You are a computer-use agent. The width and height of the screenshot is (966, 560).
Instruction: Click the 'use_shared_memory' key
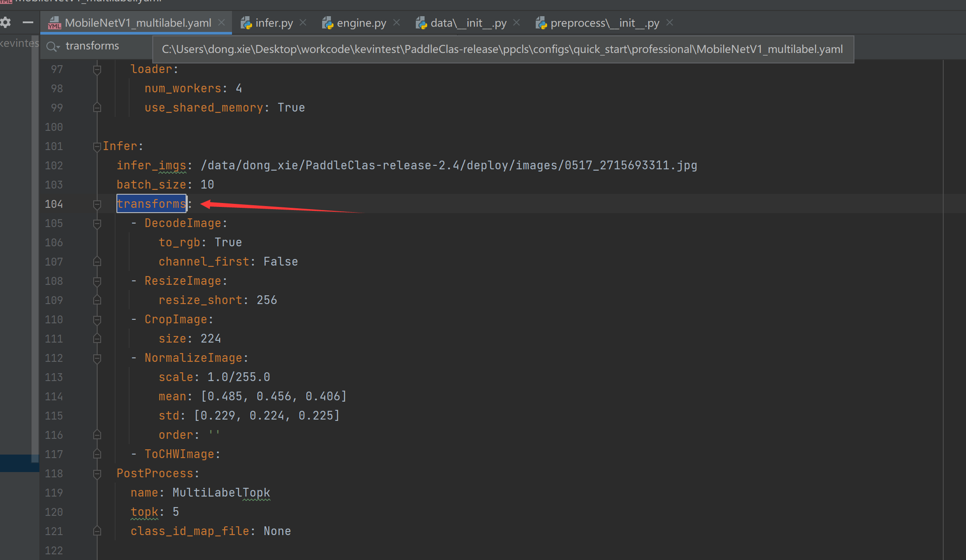204,108
